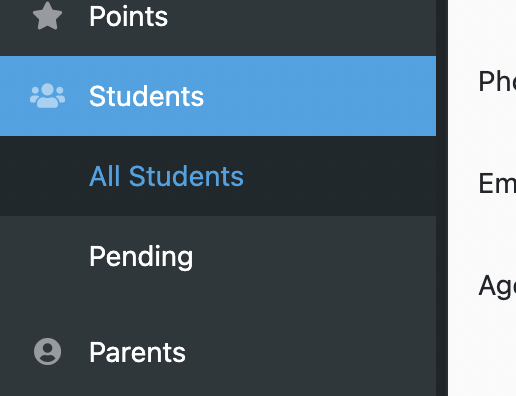Image resolution: width=516 pixels, height=396 pixels.
Task: Go to the Pending students submenu item
Action: click(141, 256)
